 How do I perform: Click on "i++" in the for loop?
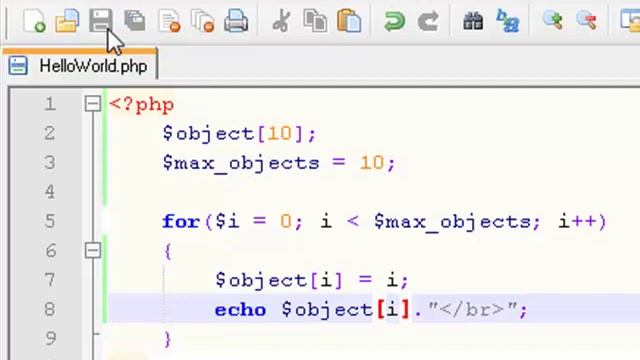click(577, 222)
